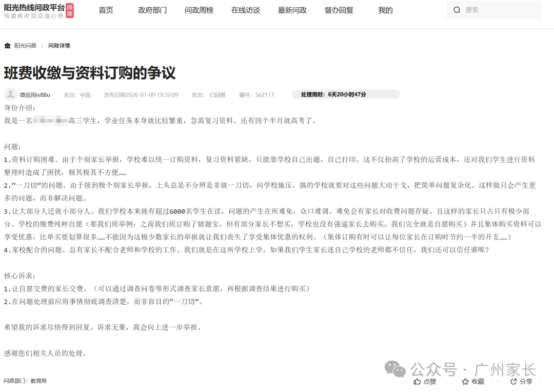Open 督办回复 page

339,10
